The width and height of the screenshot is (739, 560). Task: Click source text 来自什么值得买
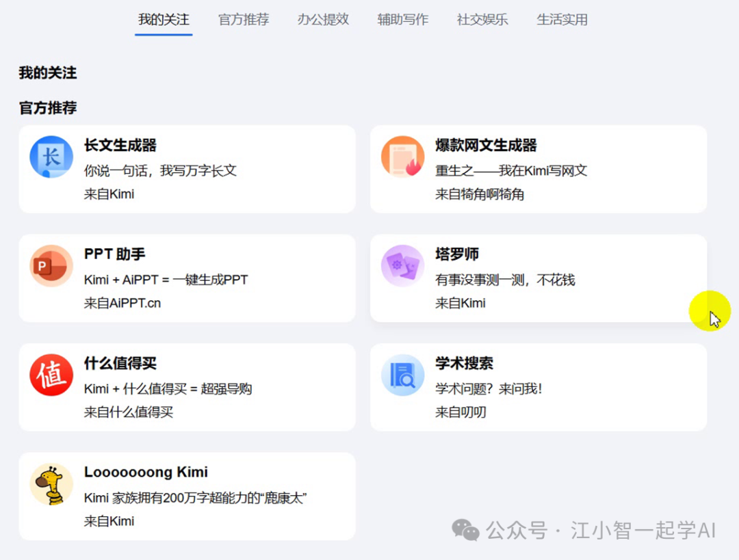coord(129,412)
